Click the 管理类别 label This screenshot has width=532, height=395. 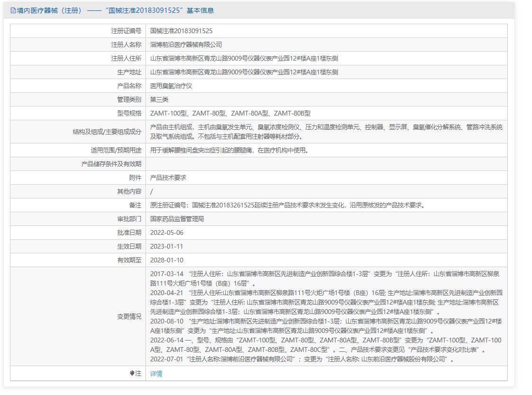coord(129,99)
